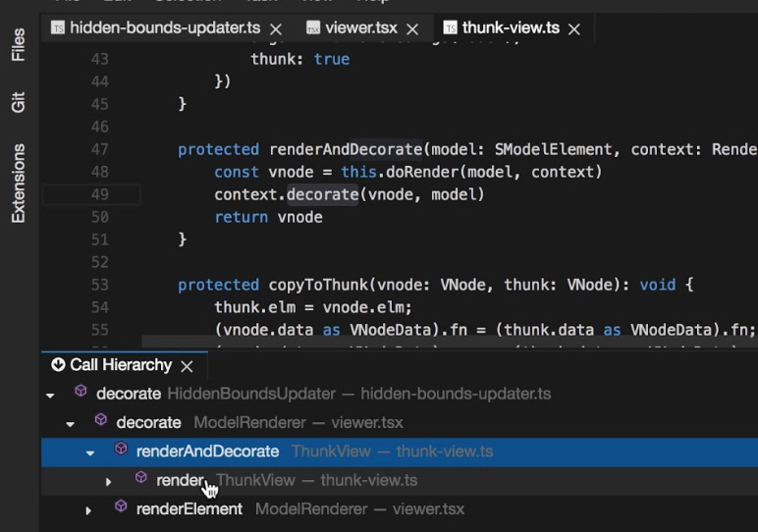Screen dimensions: 758x532
Task: Close the thunk-view.ts tab
Action: (x=574, y=29)
